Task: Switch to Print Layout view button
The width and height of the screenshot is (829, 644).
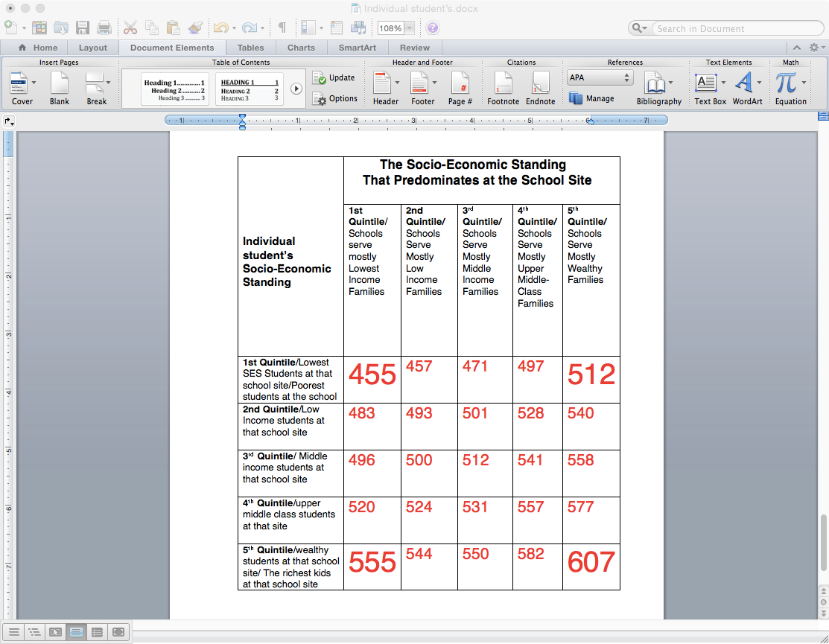Action: click(x=76, y=632)
